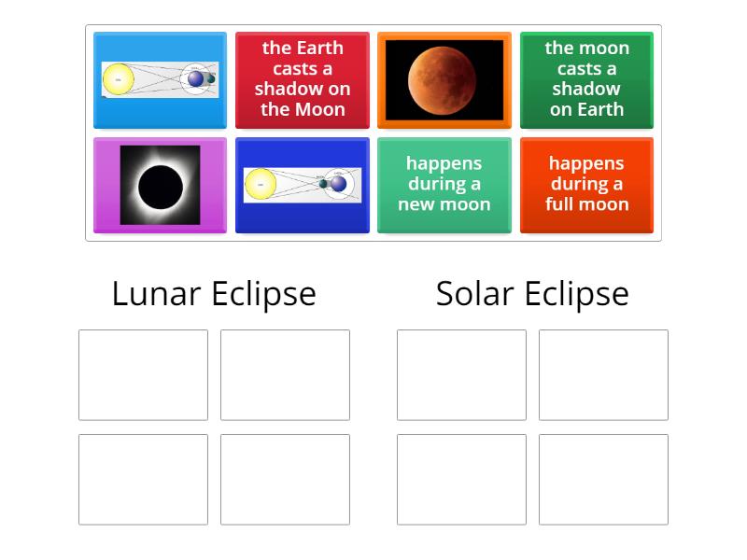Click the bottom-left Lunar Eclipse drop slot
The width and height of the screenshot is (747, 560).
(143, 480)
